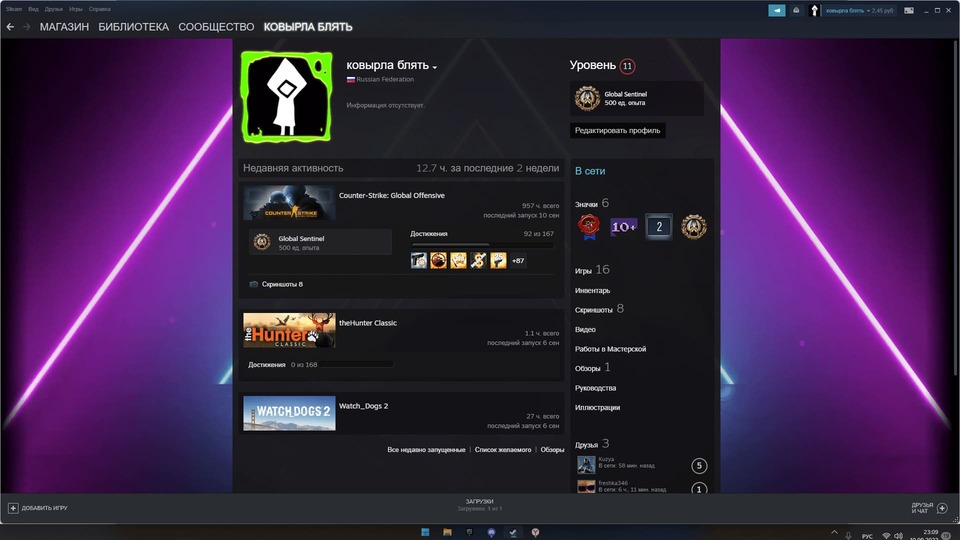Screen dimensions: 960x540
Task: Open the Years of Service 2 badge
Action: coord(659,227)
